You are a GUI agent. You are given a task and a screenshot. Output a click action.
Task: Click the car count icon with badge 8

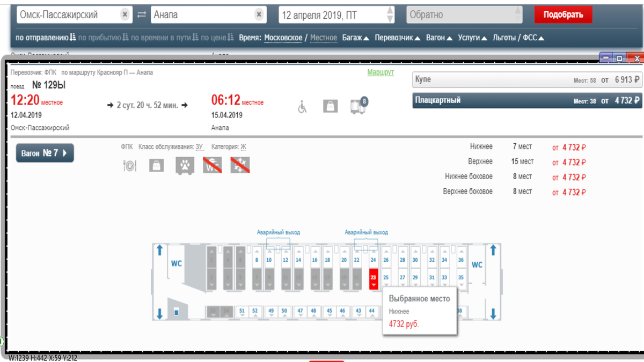pos(358,105)
